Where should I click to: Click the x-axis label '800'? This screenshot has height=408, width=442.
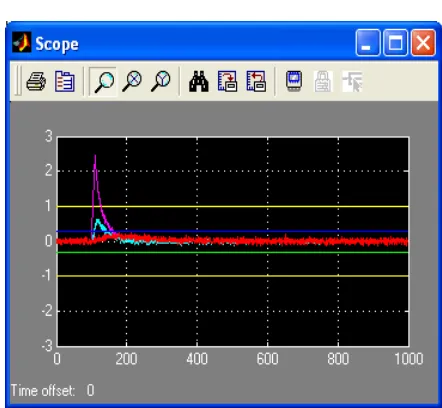(x=338, y=359)
